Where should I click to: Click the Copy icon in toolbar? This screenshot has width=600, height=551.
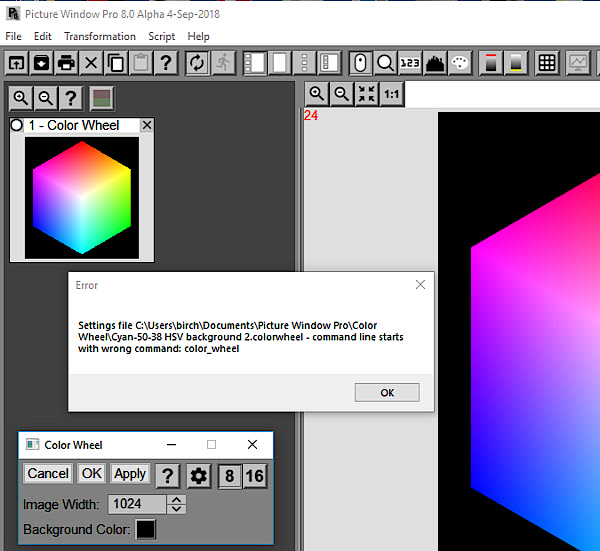[116, 63]
